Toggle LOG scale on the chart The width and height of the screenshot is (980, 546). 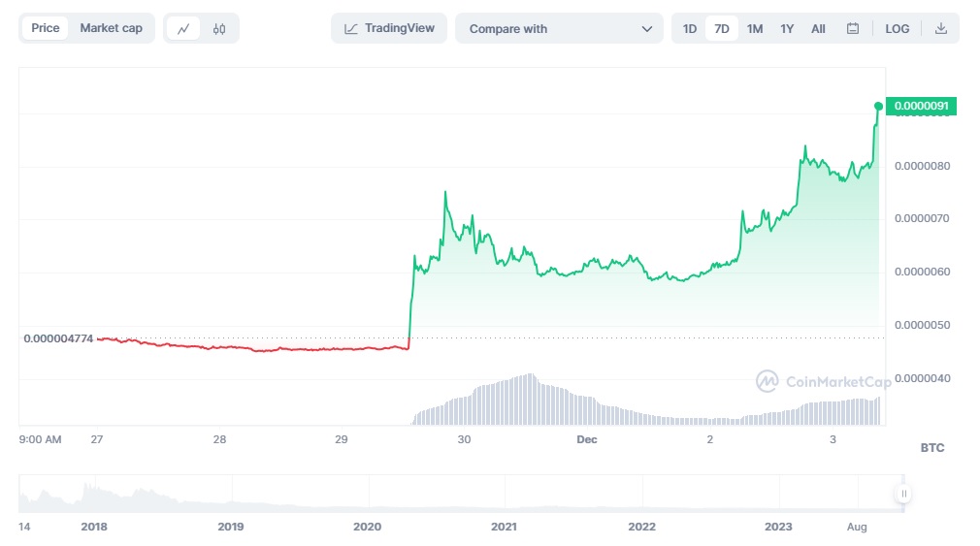[x=898, y=29]
